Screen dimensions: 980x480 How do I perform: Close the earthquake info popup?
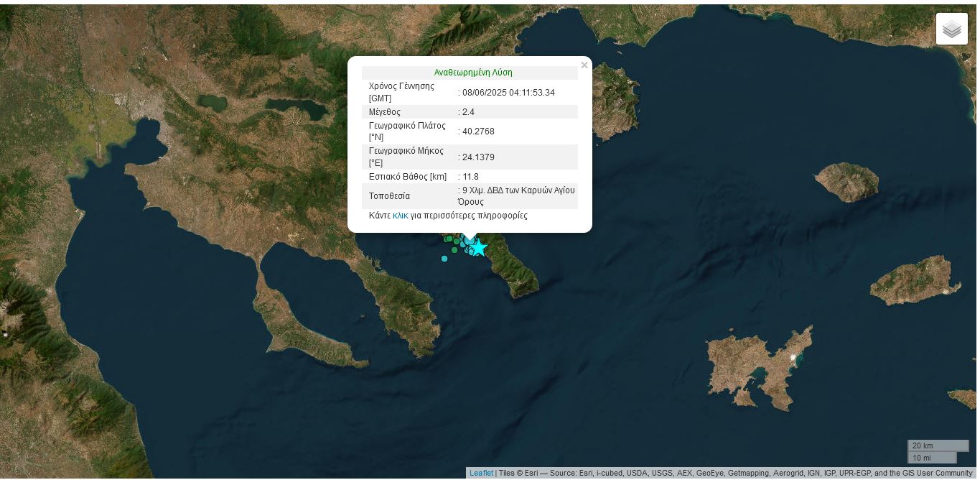point(584,65)
